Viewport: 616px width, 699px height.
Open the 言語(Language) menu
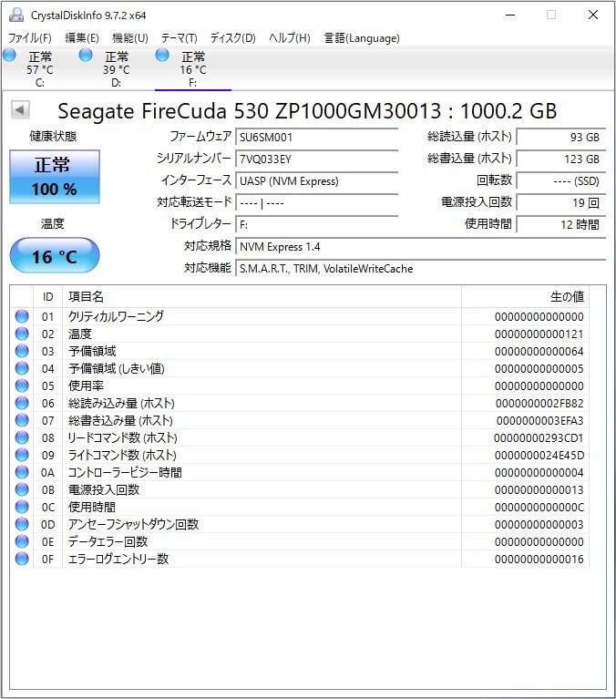[362, 38]
